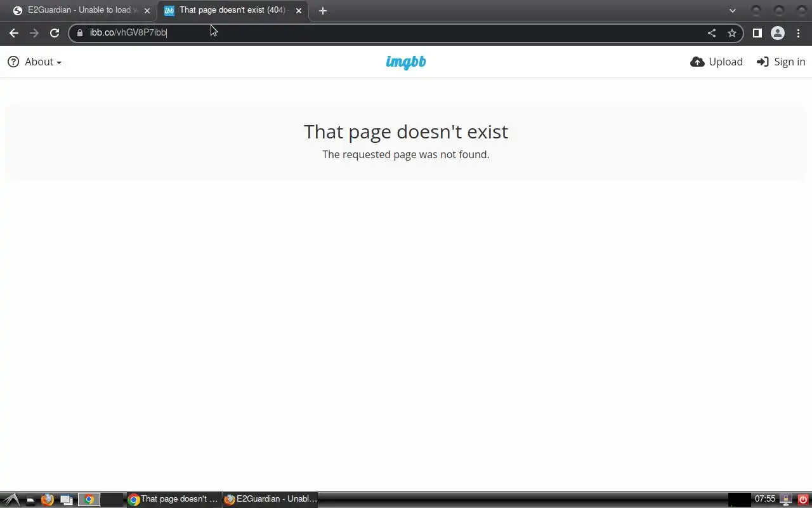Switch to 'That page doesn't...' taskbar window
The height and width of the screenshot is (508, 812).
[174, 500]
